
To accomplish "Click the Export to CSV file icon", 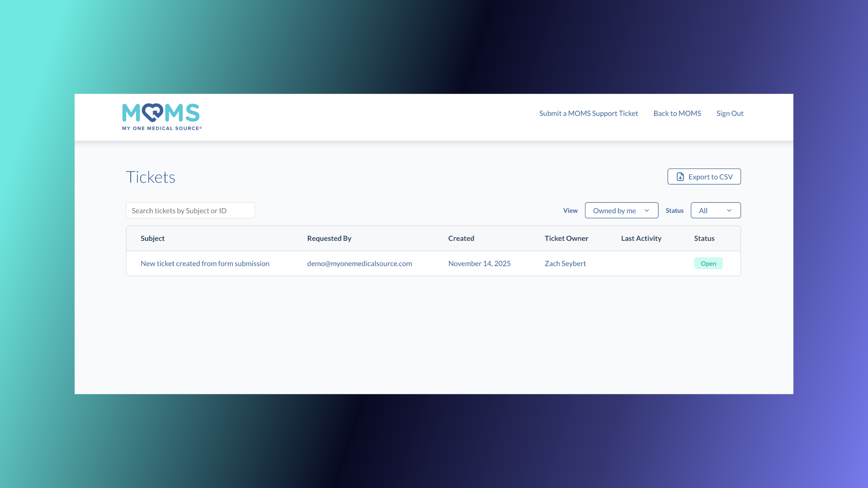I will 680,177.
